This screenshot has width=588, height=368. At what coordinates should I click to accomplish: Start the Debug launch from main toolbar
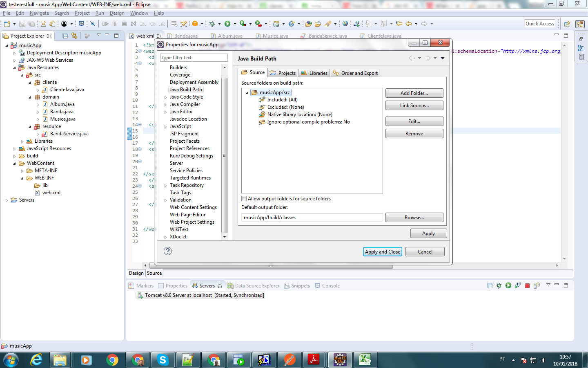[x=212, y=24]
